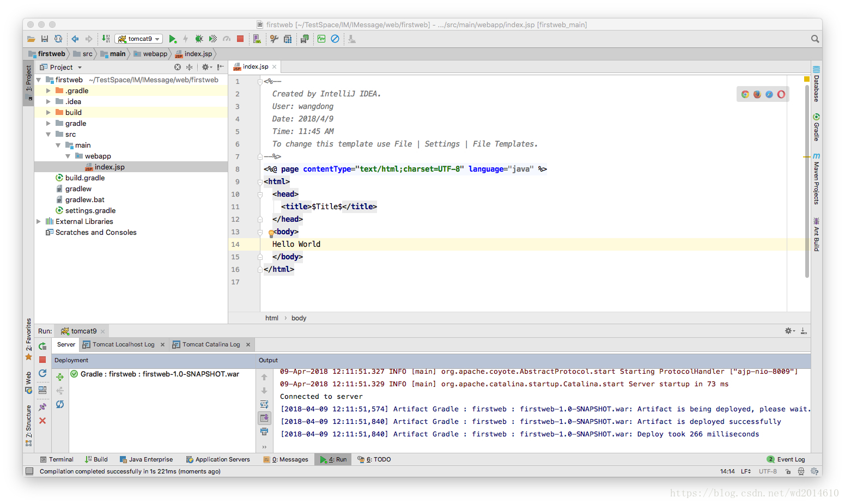Select settings.gradle file
Viewport: 845px width, 504px height.
(x=90, y=210)
